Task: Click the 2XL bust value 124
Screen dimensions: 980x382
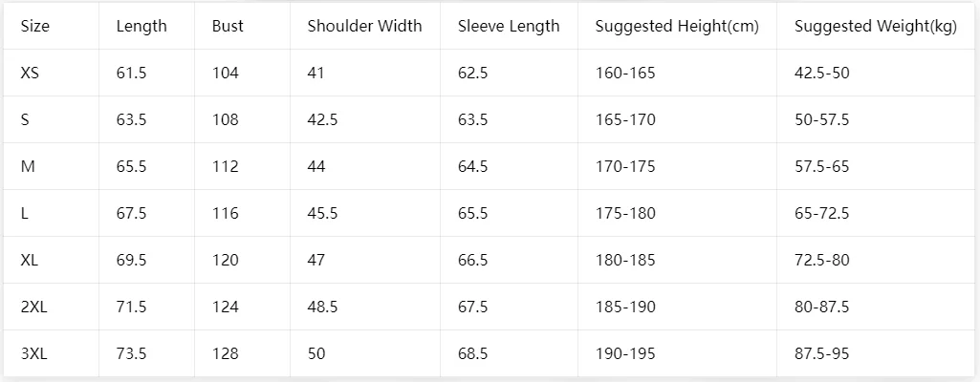Action: click(x=225, y=308)
